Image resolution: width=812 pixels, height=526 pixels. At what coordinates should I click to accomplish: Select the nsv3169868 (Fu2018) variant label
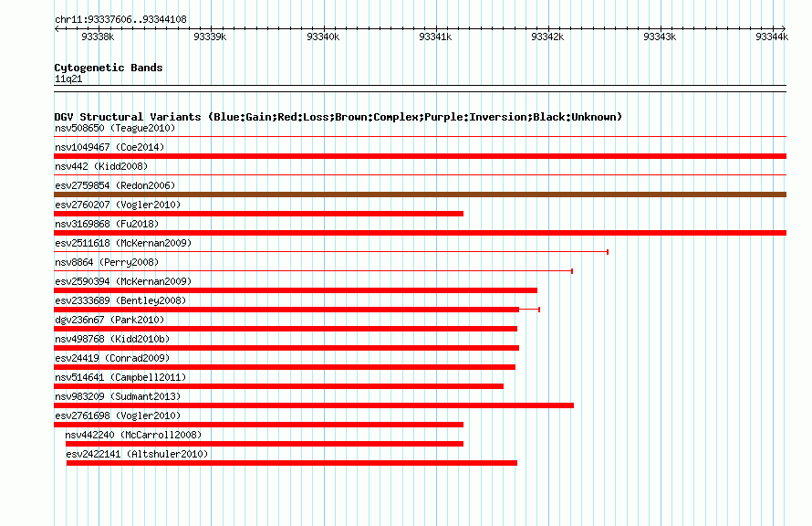107,224
